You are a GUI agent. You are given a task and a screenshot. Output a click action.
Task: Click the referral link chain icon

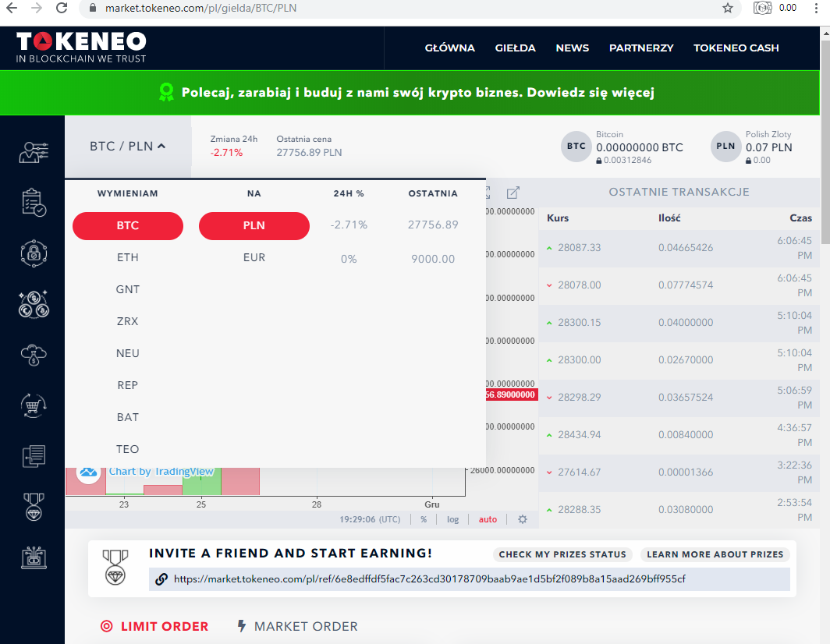(161, 579)
